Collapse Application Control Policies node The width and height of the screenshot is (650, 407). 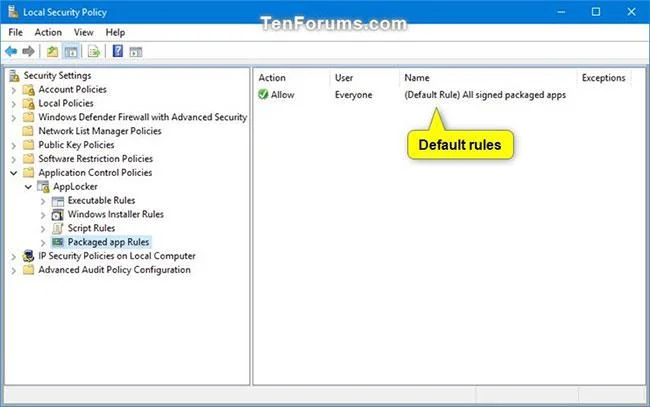coord(14,173)
